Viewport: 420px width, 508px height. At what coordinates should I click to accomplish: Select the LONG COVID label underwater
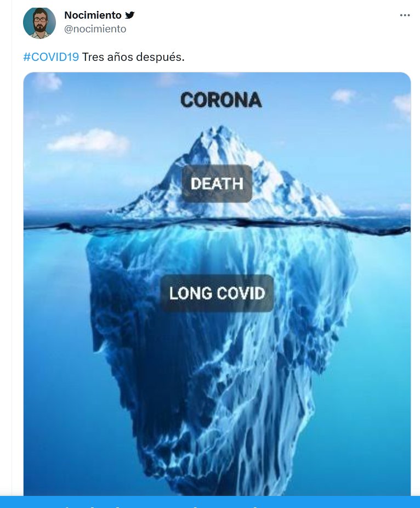pyautogui.click(x=217, y=293)
